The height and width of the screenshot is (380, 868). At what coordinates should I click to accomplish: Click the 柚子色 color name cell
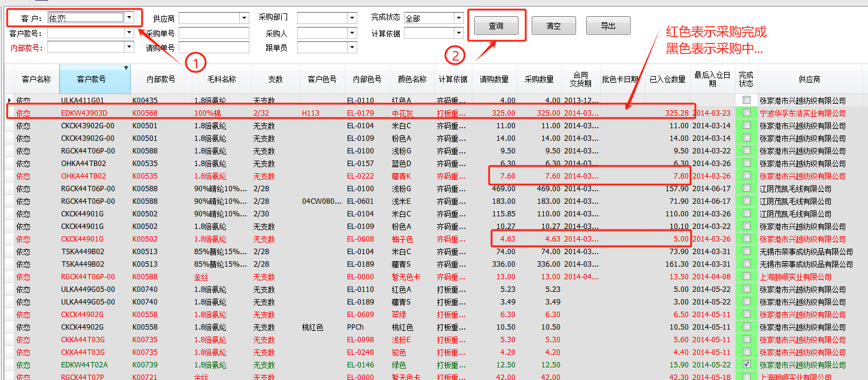pyautogui.click(x=412, y=239)
